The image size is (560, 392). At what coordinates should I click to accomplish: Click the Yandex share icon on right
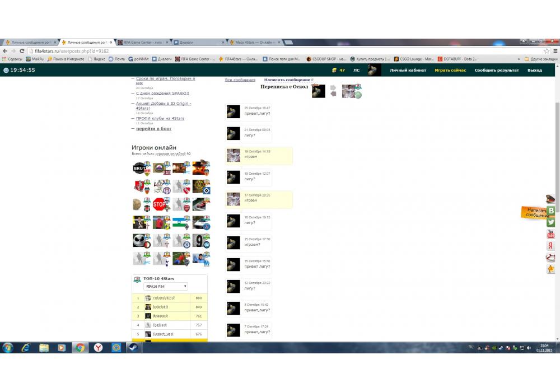pos(551,246)
